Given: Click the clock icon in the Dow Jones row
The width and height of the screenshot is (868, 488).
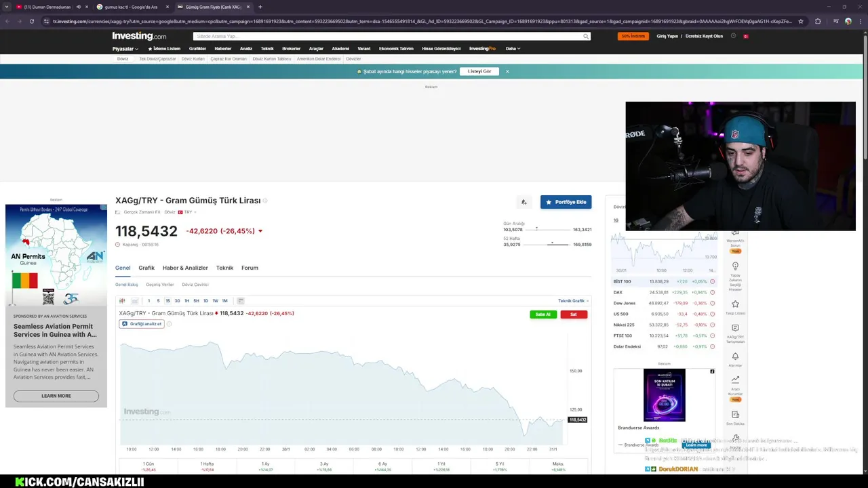Looking at the screenshot, I should (x=712, y=303).
